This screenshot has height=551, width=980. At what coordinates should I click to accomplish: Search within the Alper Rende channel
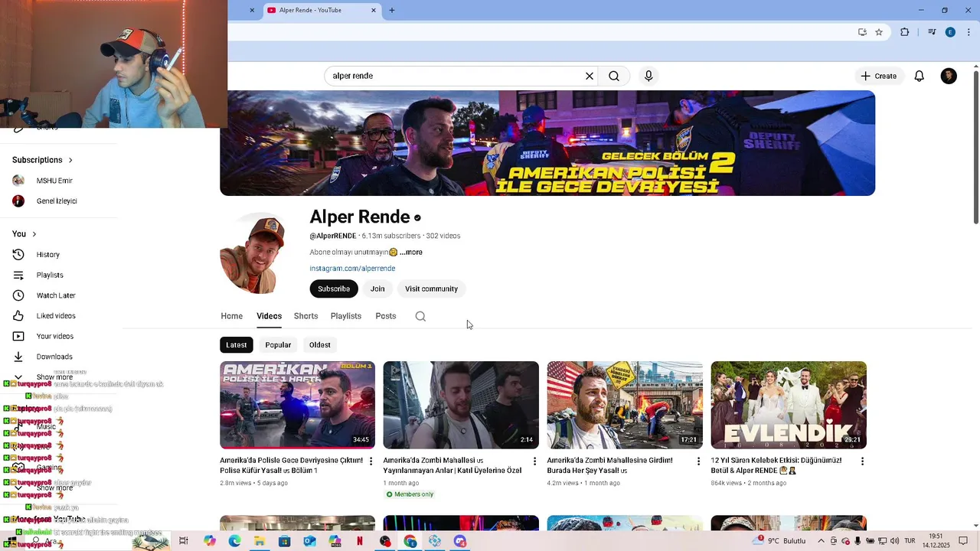click(420, 316)
